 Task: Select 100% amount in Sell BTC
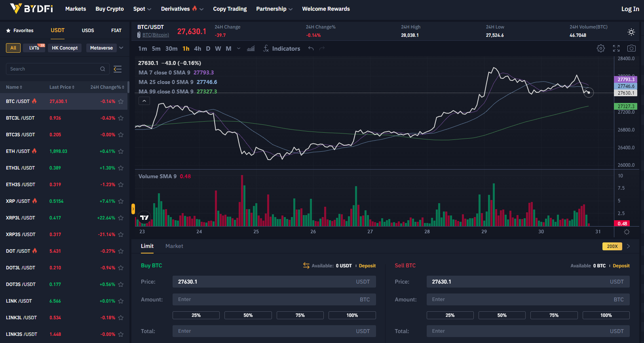[606, 315]
